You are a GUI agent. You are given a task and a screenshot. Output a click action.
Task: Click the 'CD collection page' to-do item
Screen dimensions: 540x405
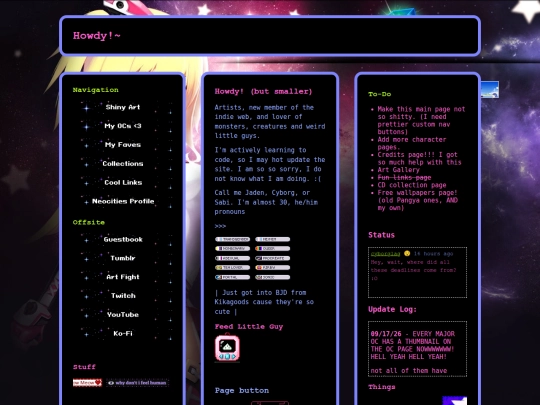412,185
